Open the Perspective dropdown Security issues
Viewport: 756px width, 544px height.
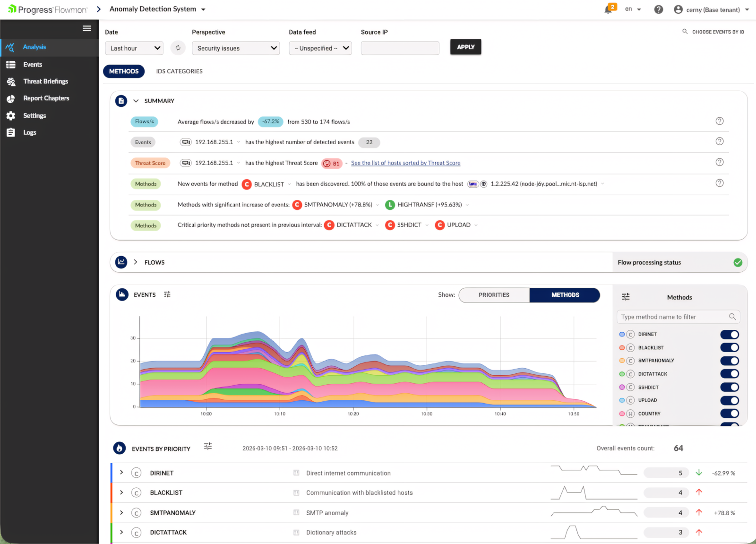[236, 48]
